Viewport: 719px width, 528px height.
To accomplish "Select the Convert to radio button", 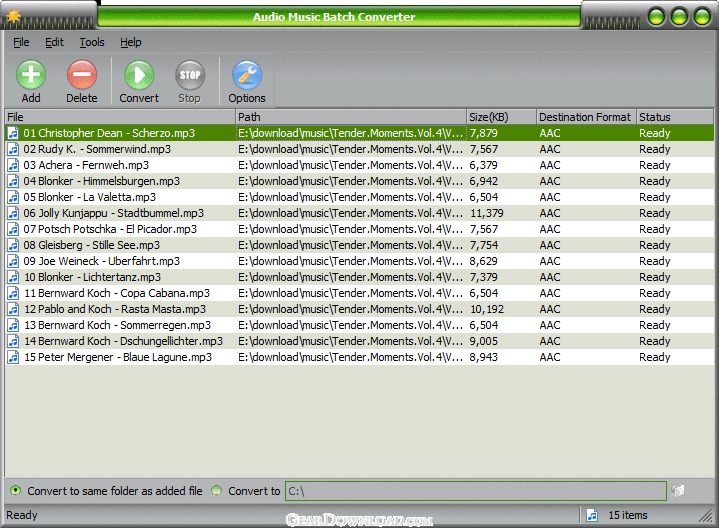I will 216,490.
